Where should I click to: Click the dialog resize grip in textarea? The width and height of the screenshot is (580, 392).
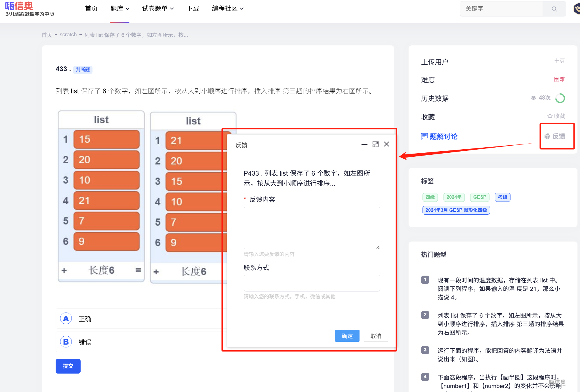pos(378,247)
